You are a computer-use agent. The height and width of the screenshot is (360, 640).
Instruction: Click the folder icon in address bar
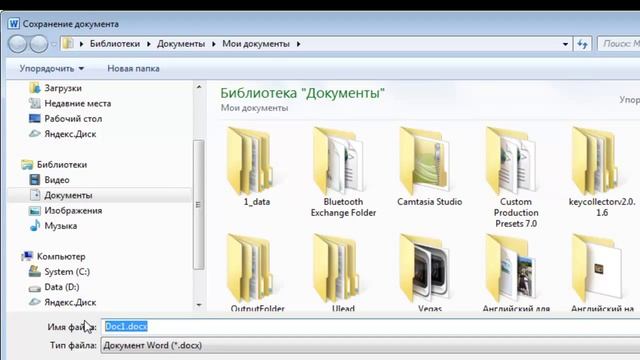point(68,43)
